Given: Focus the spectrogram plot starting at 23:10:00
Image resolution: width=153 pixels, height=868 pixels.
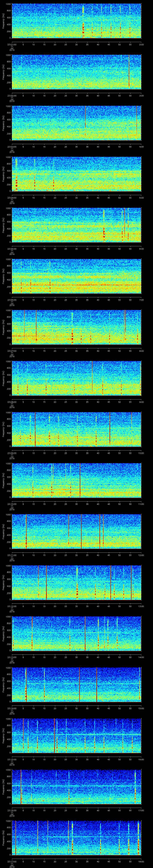Looking at the screenshot, I should [77, 480].
